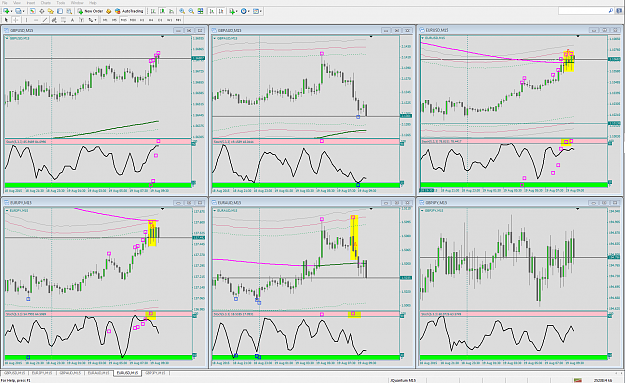625x383 pixels.
Task: Select the Text tool
Action: pos(72,20)
